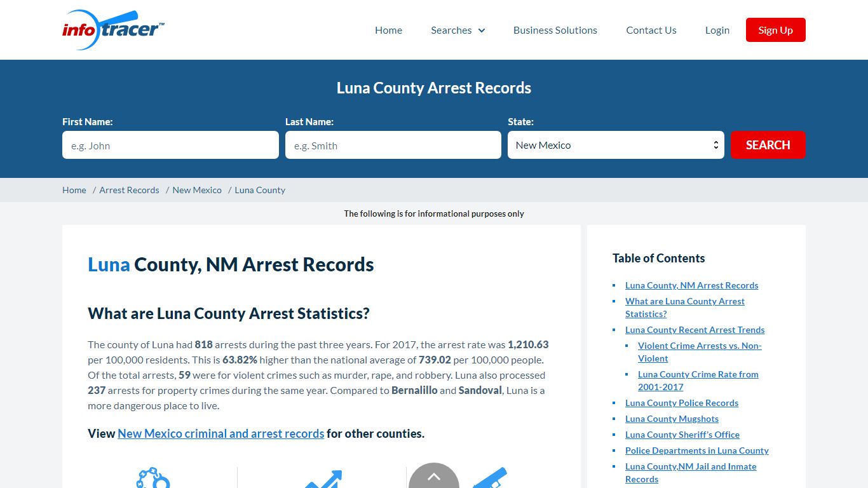The height and width of the screenshot is (488, 868).
Task: Click the handcuffs icon
Action: tap(153, 478)
